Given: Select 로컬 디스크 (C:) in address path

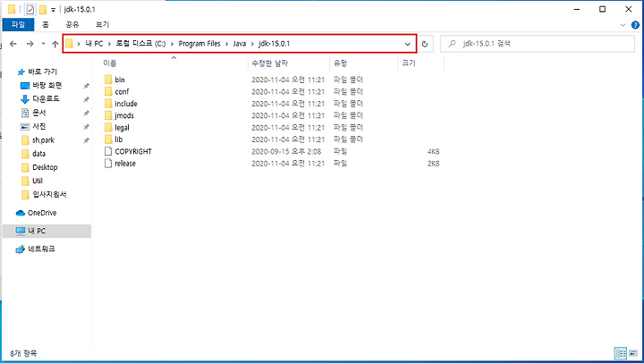Looking at the screenshot, I should [140, 44].
